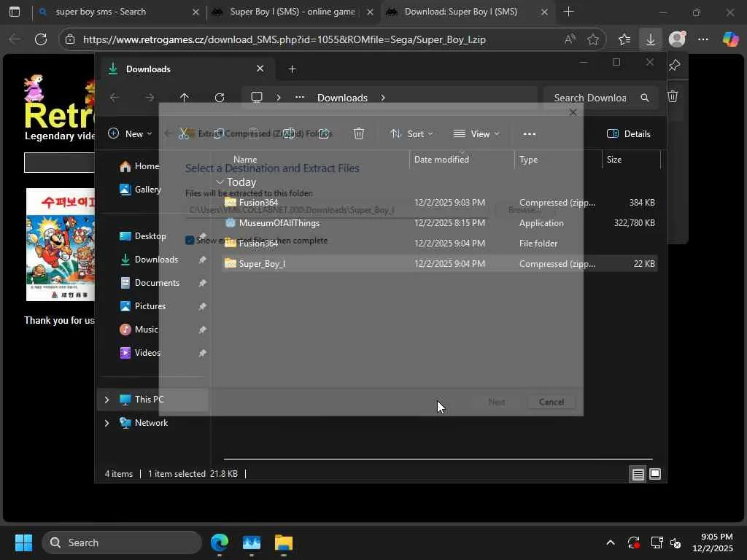Delete selected file via Explorer trash icon
Viewport: 747px width, 560px height.
coord(359,134)
